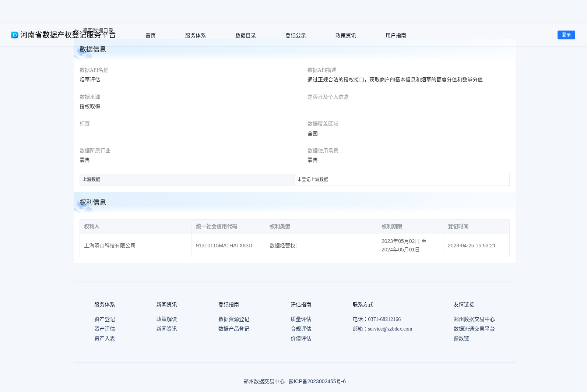Open footer link 价值评估
The height and width of the screenshot is (392, 587).
[x=301, y=338]
